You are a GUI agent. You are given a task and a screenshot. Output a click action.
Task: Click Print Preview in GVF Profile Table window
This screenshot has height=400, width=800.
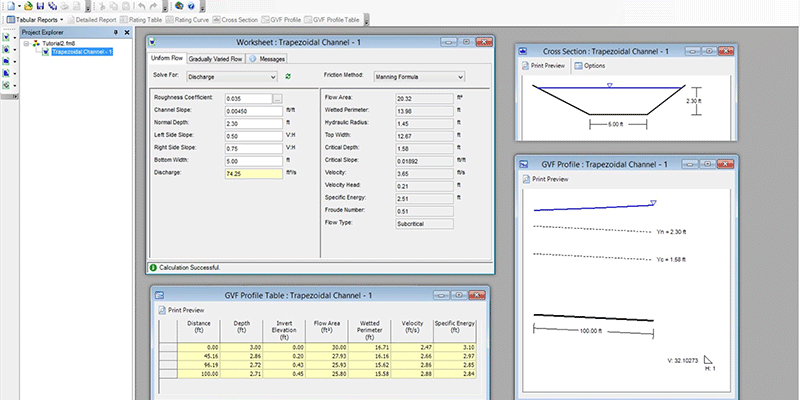[184, 311]
